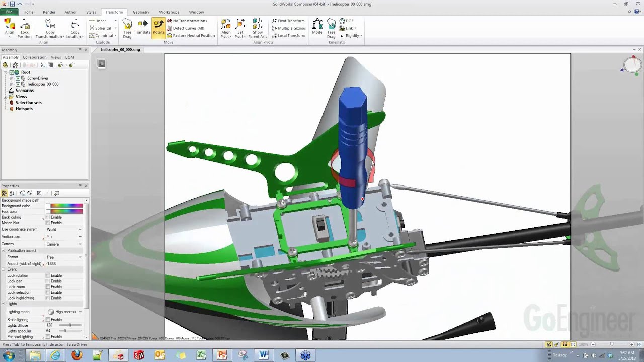Toggle ScrewDriver visibility checkbox
The width and height of the screenshot is (644, 362).
(18, 78)
